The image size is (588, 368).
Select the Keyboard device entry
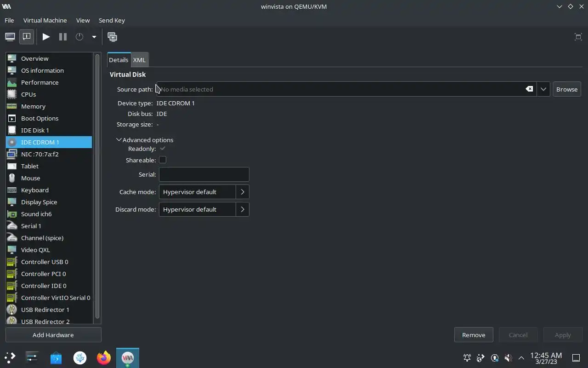49,190
